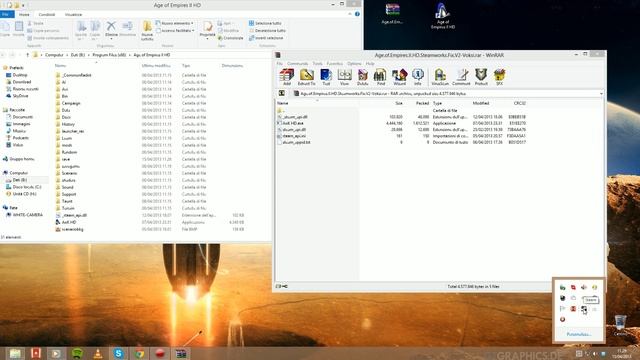The image size is (640, 360).
Task: Open the File menu in WinRAR
Action: coord(280,63)
